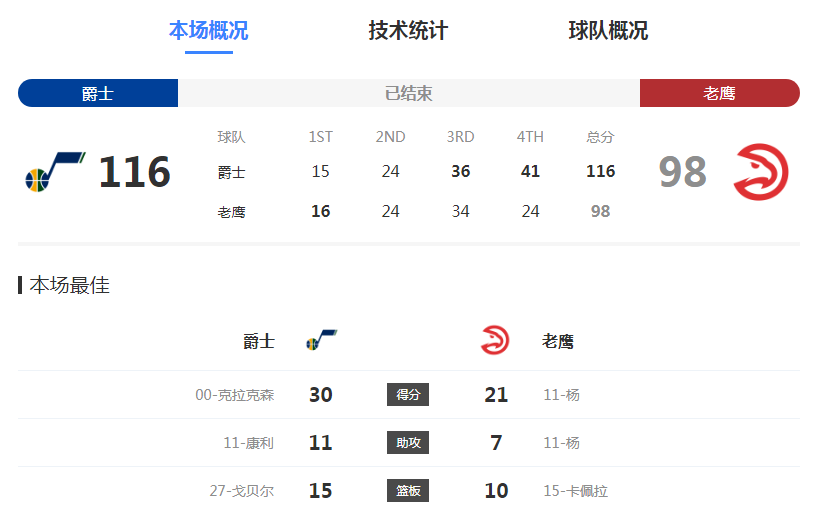
Task: Click 老鹰 team name in score table
Action: [231, 212]
